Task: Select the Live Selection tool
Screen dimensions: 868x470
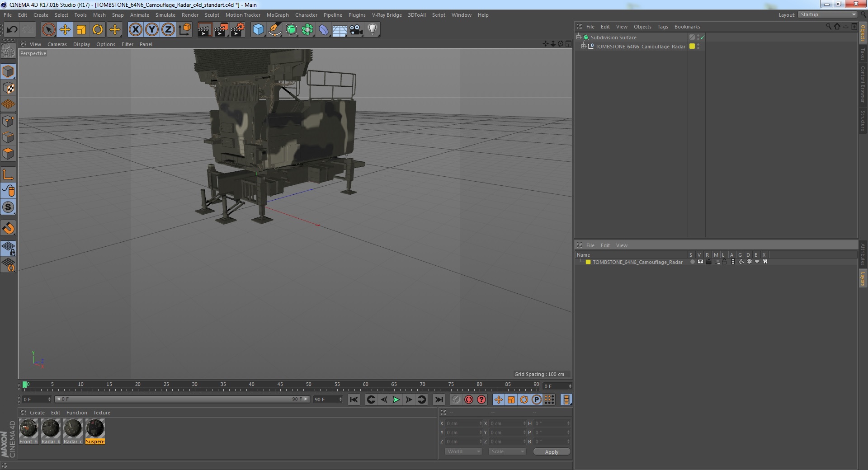Action: (48, 30)
